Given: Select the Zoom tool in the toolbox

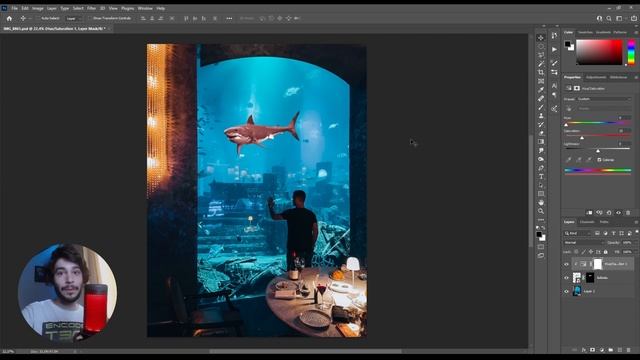Looking at the screenshot, I should pos(541,211).
